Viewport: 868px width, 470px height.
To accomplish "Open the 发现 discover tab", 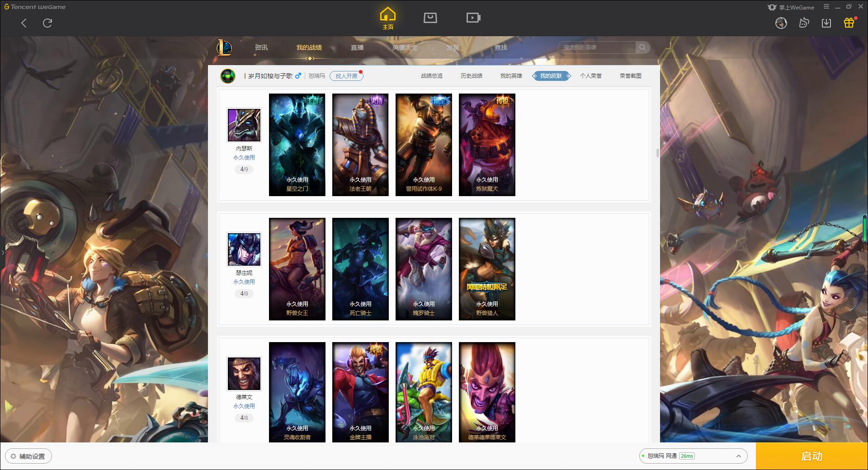I will pyautogui.click(x=453, y=47).
